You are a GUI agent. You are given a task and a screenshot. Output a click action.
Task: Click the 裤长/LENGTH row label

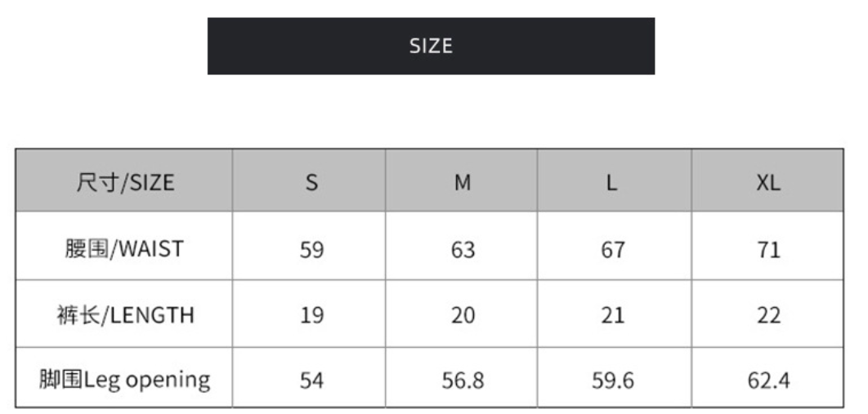(x=125, y=315)
